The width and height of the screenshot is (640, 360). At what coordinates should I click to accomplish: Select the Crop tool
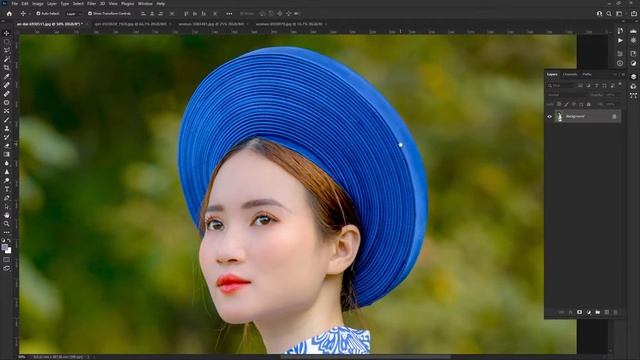point(7,68)
